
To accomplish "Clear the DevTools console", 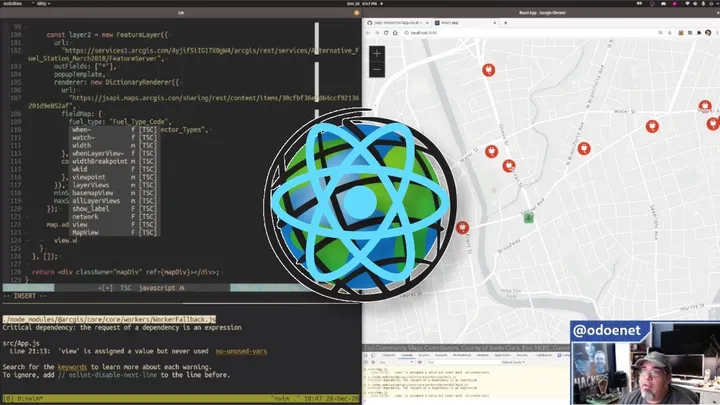I will [x=373, y=362].
